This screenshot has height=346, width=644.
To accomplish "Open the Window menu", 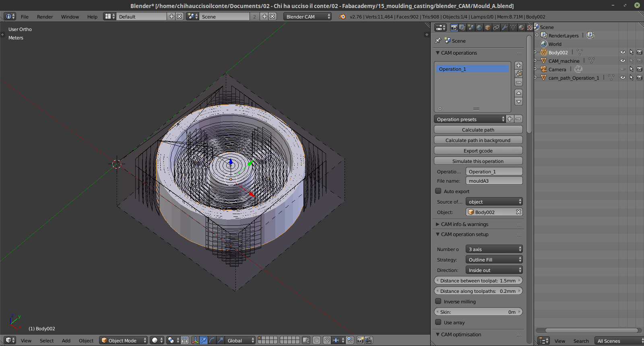I will click(70, 16).
